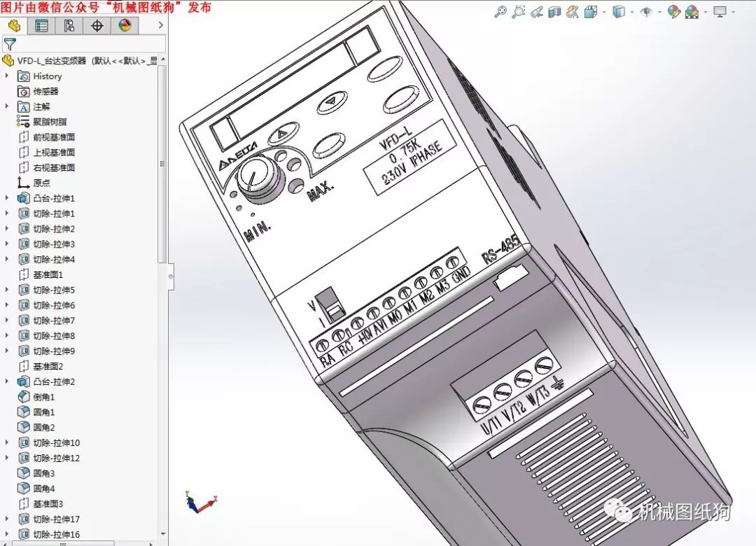Expand the 切除-拉伸3 feature

point(7,244)
